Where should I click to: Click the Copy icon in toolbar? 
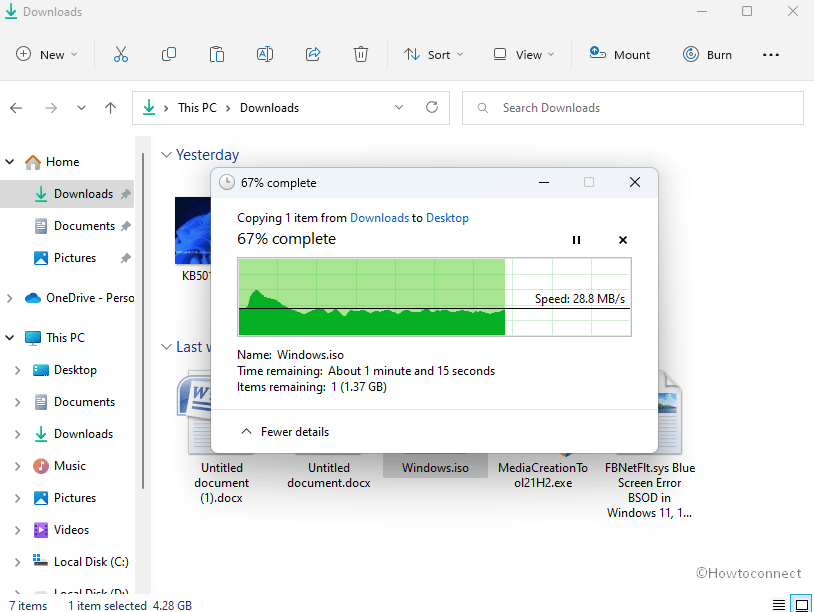(169, 55)
